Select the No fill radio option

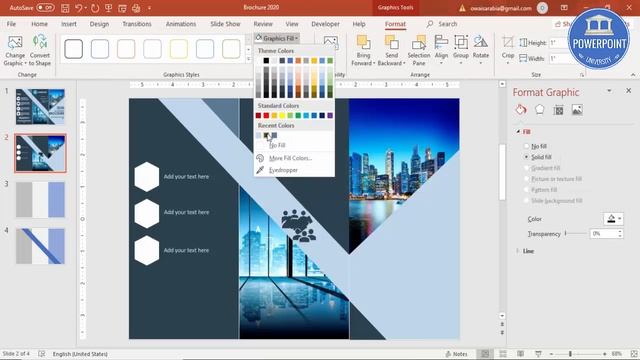(526, 146)
